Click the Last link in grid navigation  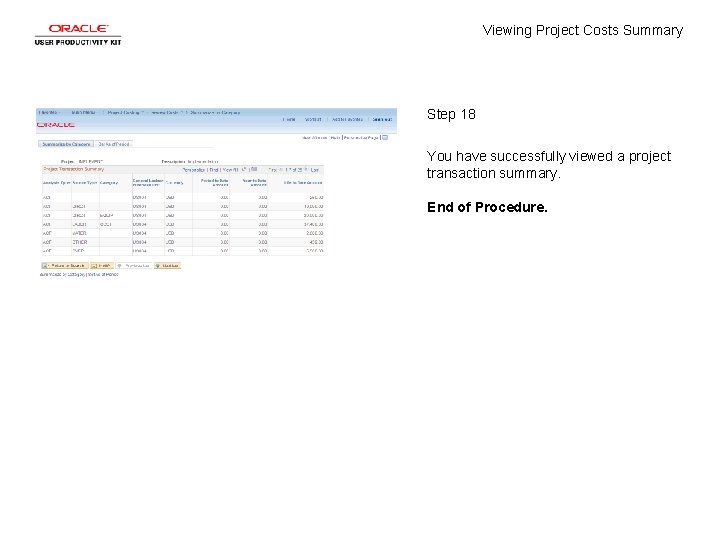click(315, 170)
